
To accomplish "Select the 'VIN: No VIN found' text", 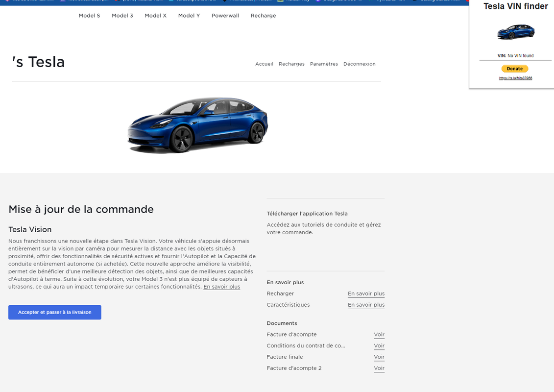I will point(515,55).
